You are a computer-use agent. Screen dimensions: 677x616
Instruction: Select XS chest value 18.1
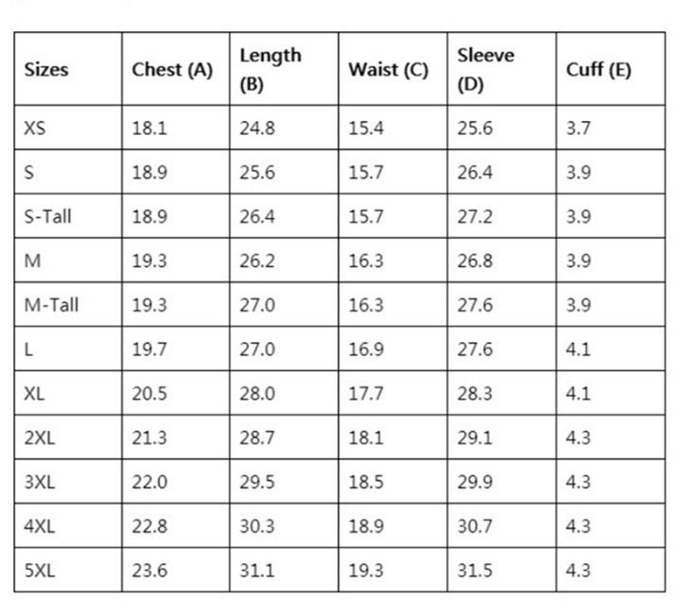149,128
